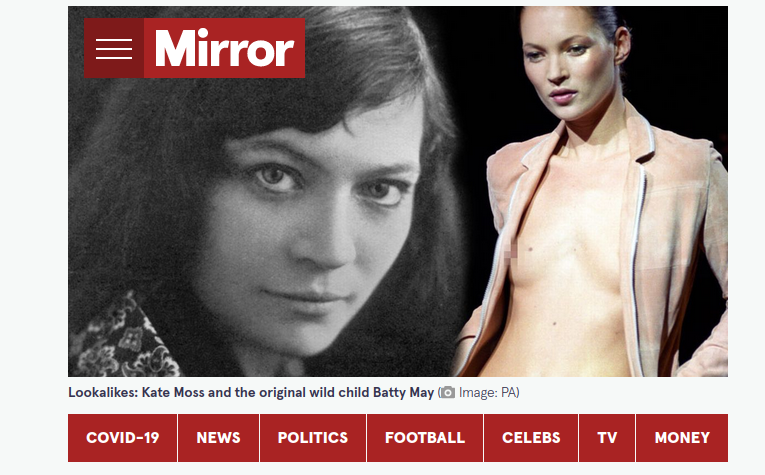Click the Mirror logo
Screen dimensions: 765x475
tap(224, 48)
